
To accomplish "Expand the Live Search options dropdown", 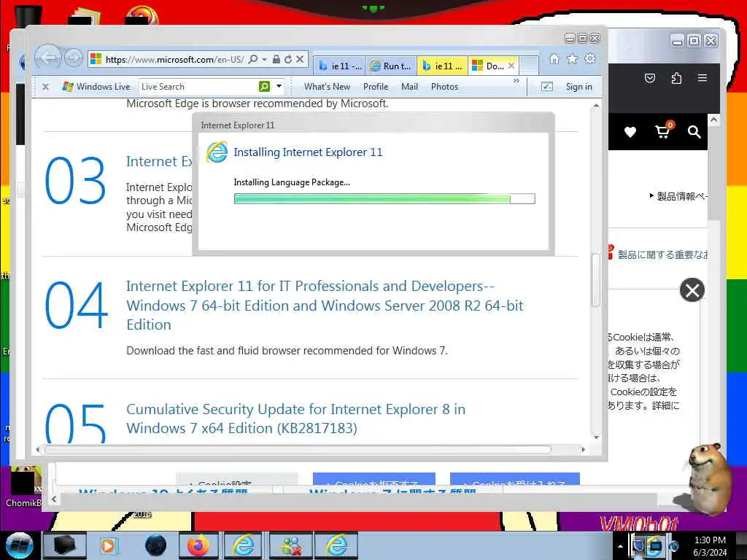I will (x=279, y=86).
